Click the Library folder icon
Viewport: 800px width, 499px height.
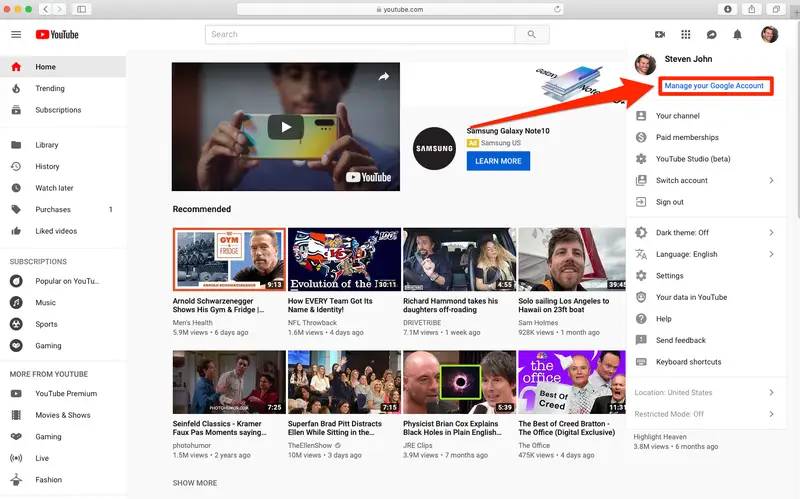(16, 145)
